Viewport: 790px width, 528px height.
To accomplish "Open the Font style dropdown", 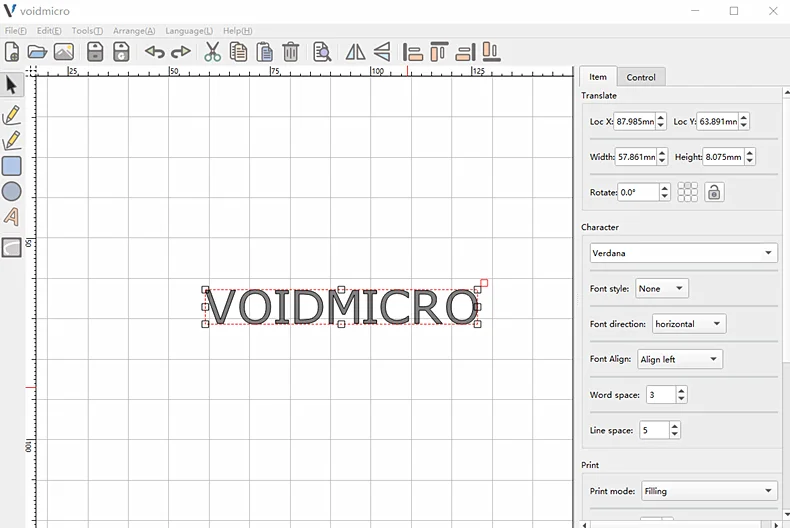I will (x=662, y=289).
